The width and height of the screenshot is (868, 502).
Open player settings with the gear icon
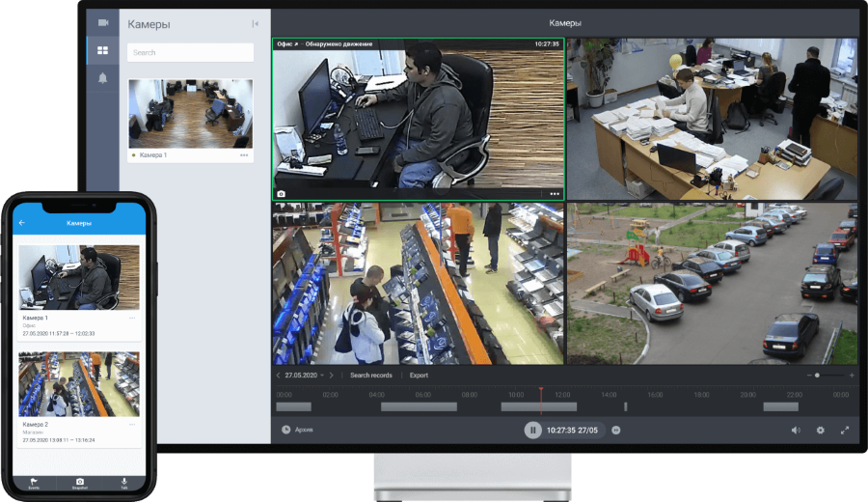click(821, 430)
